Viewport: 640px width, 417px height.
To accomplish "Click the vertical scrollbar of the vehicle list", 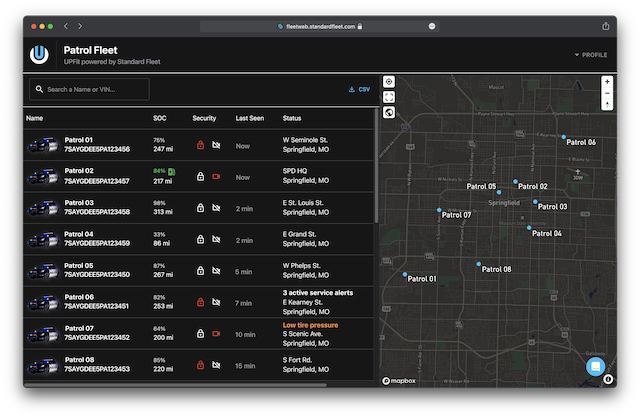I will point(376,165).
